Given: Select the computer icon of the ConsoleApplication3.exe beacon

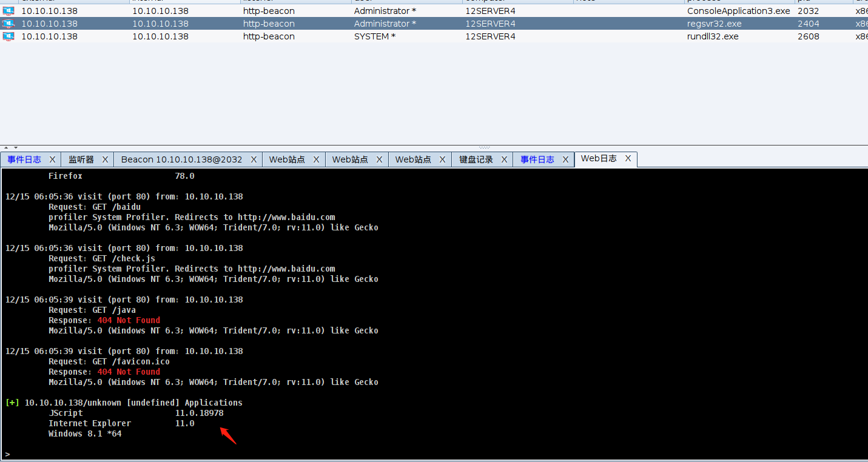Looking at the screenshot, I should point(8,11).
